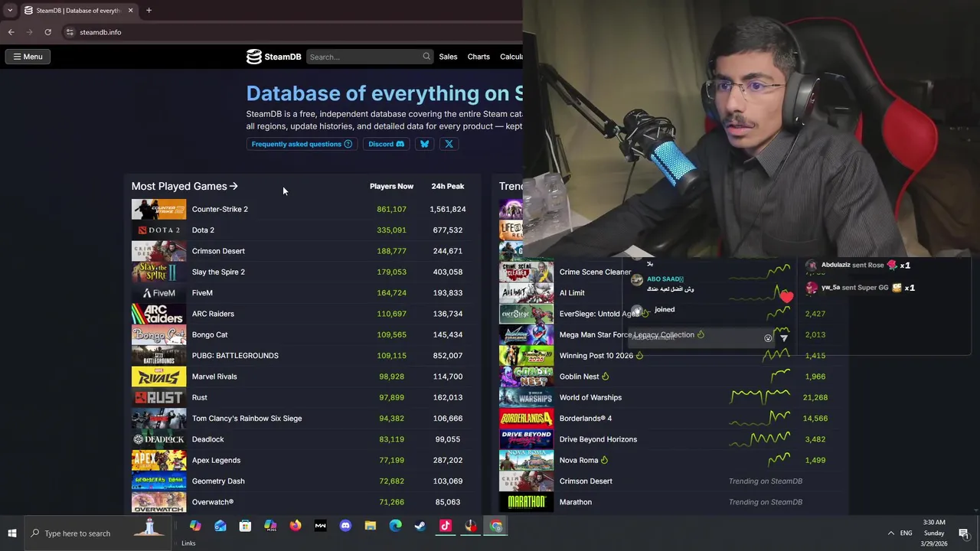Open Drive Beyond Horizons link
The height and width of the screenshot is (551, 980).
(598, 439)
